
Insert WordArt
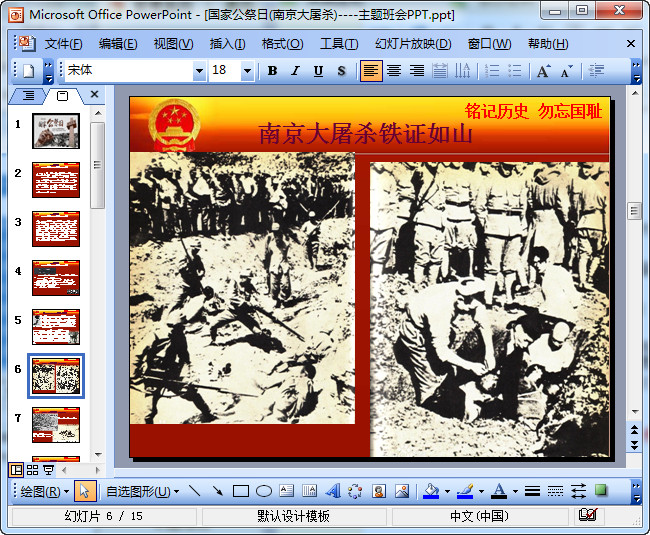click(x=333, y=491)
